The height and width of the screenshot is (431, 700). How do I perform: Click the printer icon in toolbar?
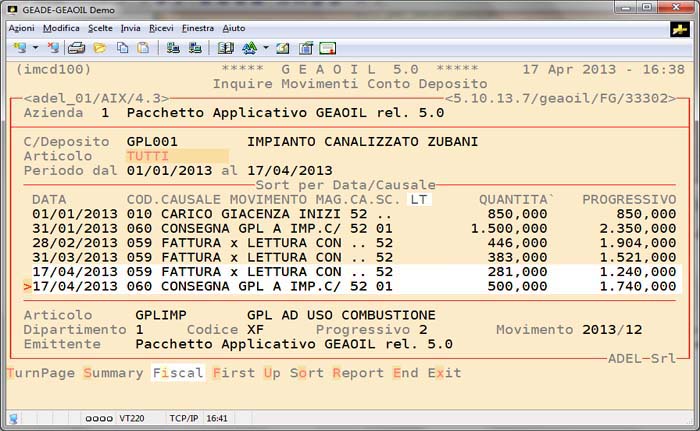click(76, 47)
